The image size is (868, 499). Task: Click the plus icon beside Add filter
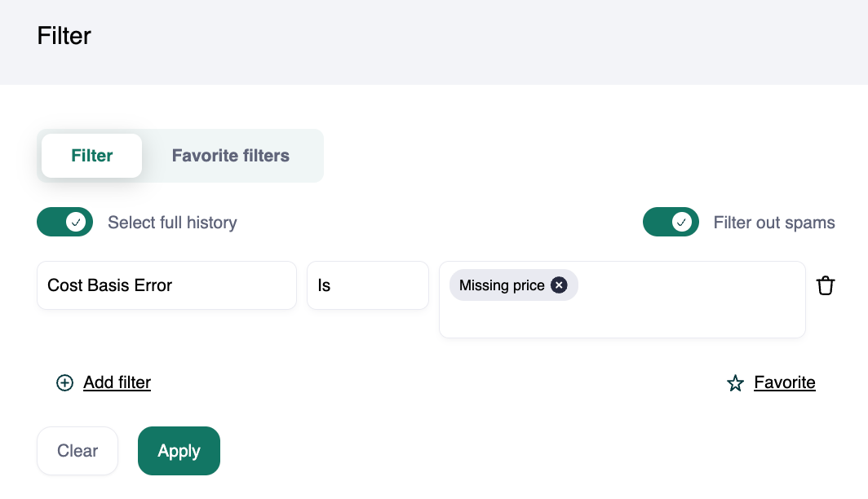[64, 382]
